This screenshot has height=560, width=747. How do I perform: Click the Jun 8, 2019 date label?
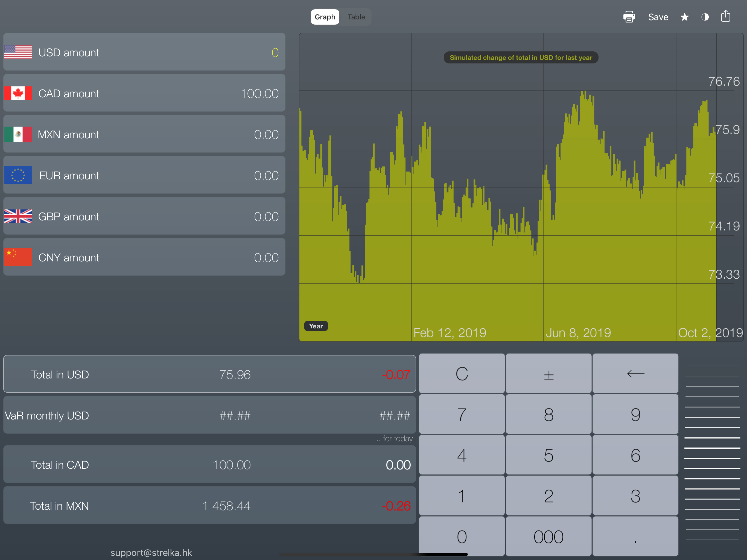click(x=578, y=333)
